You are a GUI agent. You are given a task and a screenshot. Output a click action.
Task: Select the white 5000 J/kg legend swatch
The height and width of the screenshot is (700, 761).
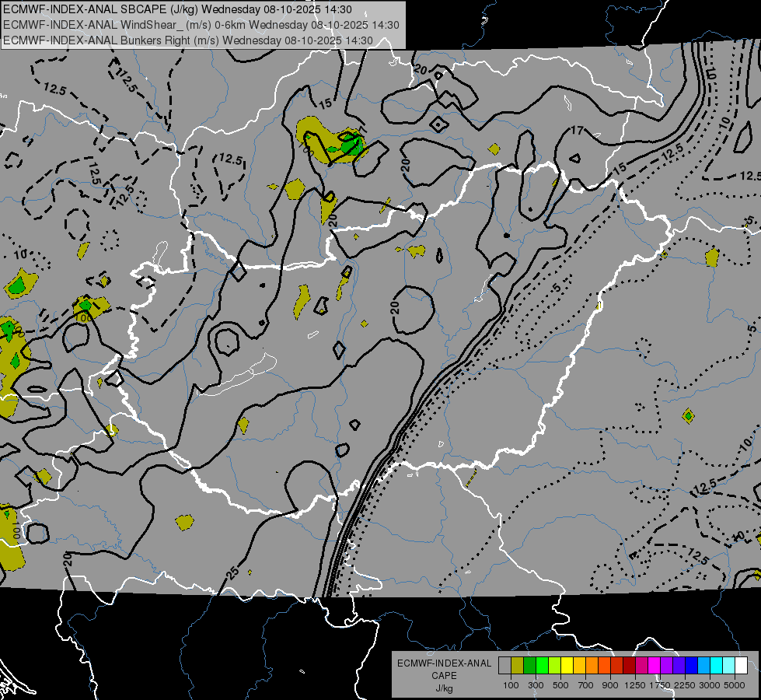(x=742, y=665)
